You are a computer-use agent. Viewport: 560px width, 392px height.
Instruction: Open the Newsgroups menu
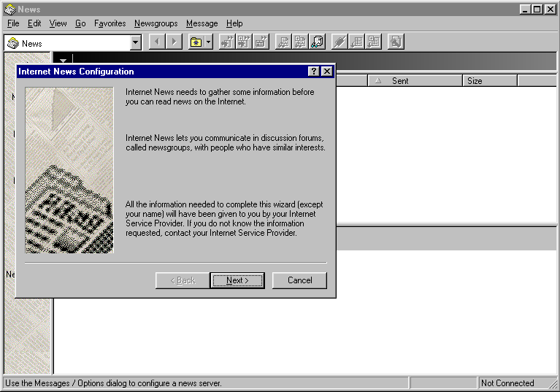(156, 23)
